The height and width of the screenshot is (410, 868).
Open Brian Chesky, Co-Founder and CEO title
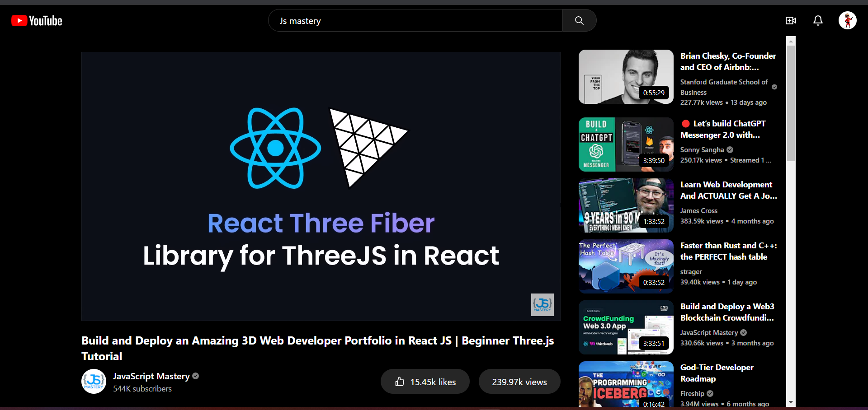(x=728, y=61)
